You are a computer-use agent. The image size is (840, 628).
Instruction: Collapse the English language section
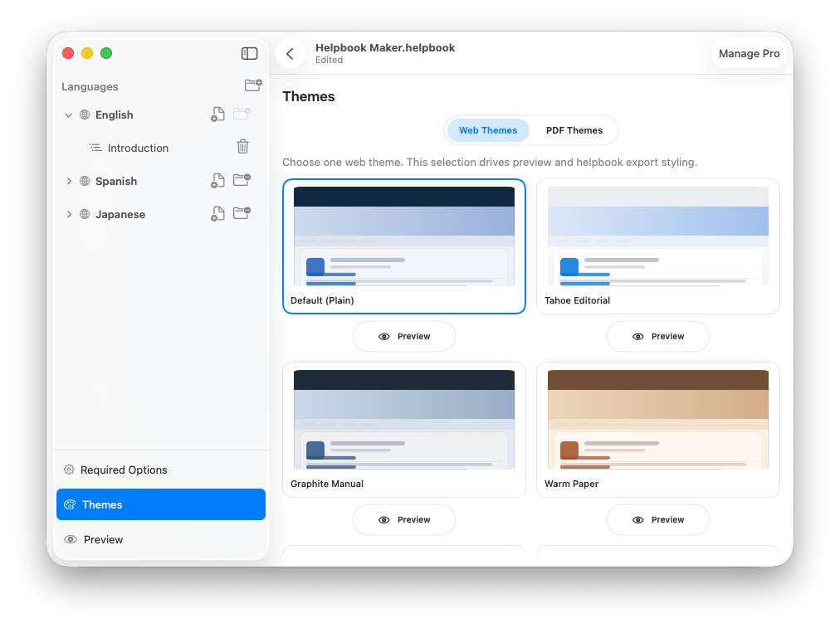[69, 115]
